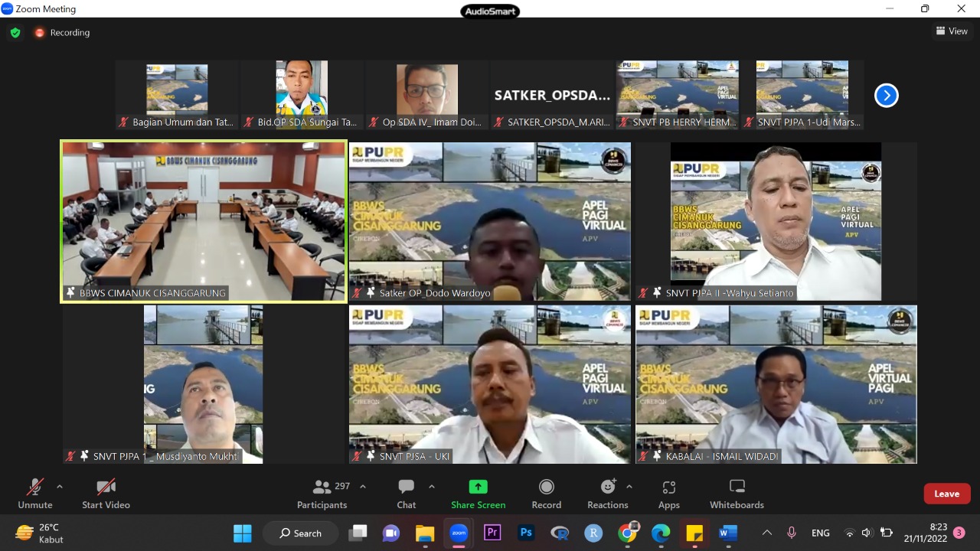Open Task View on the taskbar
The width and height of the screenshot is (980, 551).
[x=358, y=533]
